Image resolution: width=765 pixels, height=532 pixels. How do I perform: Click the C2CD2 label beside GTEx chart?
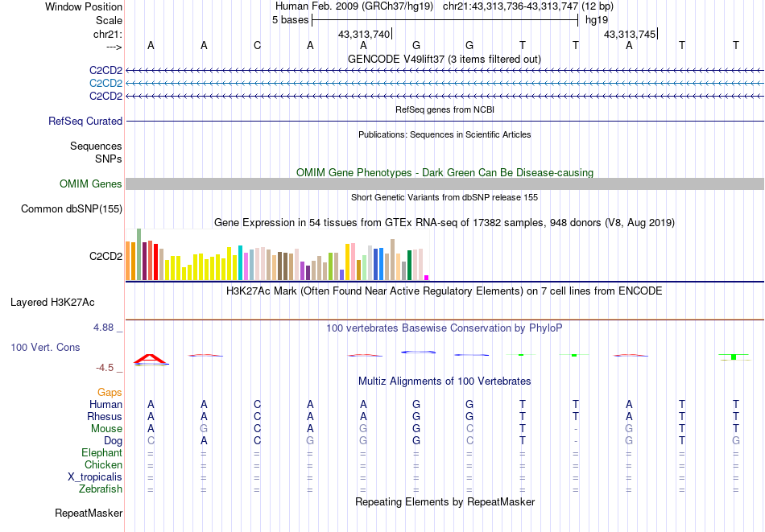105,256
